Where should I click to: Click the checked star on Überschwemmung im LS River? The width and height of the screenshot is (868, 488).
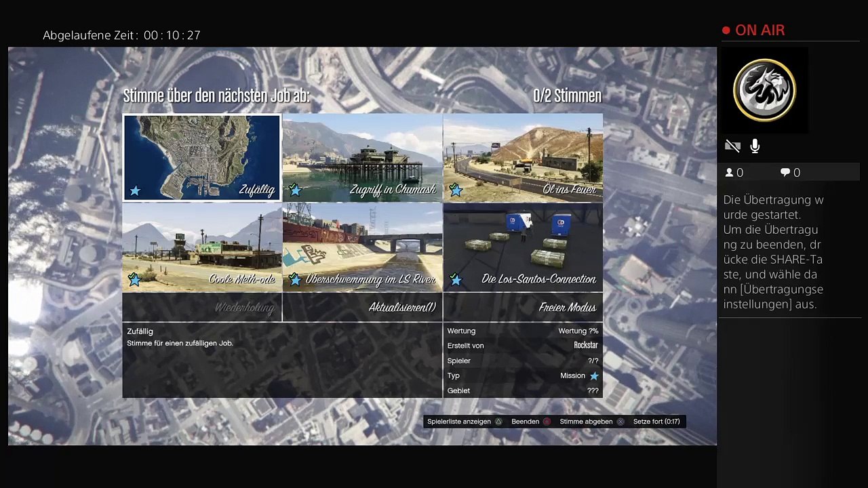(x=295, y=279)
